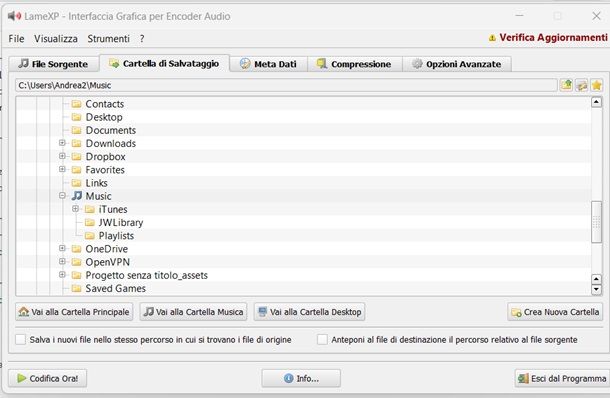Expand the Dropbox folder node

(62, 156)
